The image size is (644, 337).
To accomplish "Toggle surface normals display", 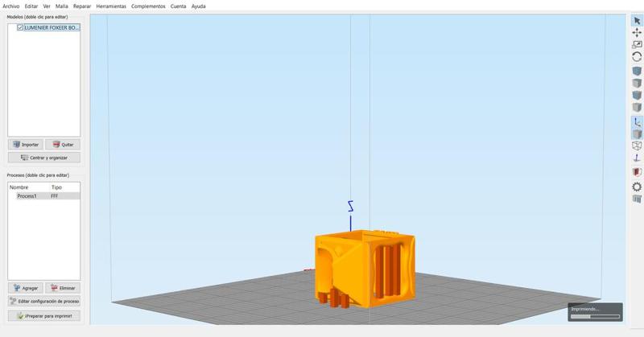I will pos(637,158).
